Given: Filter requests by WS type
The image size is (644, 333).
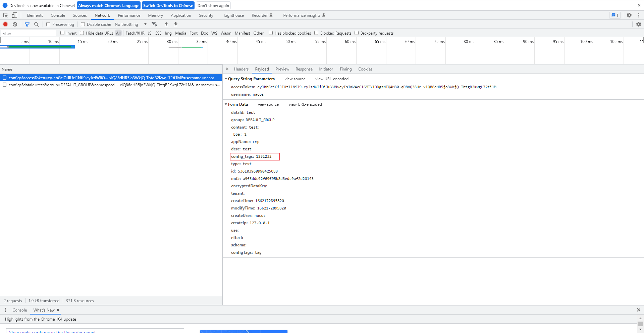Looking at the screenshot, I should tap(214, 33).
